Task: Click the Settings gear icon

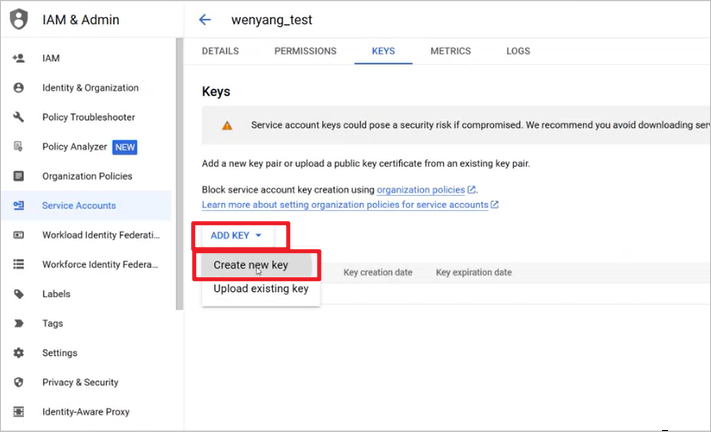Action: (19, 353)
